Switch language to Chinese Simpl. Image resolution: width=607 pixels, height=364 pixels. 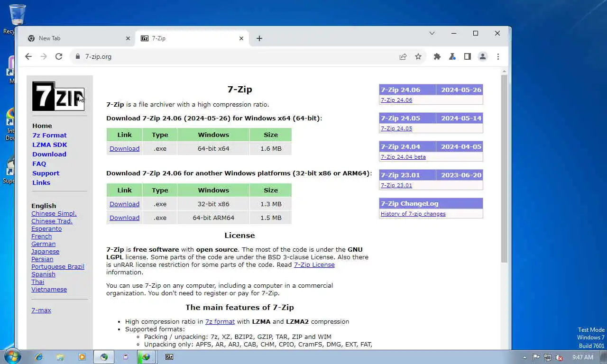[x=54, y=213]
